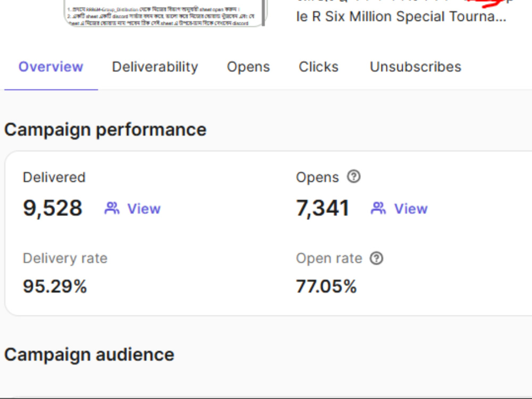Image resolution: width=532 pixels, height=399 pixels.
Task: Click the Open rate 77.05% value
Action: pyautogui.click(x=327, y=286)
